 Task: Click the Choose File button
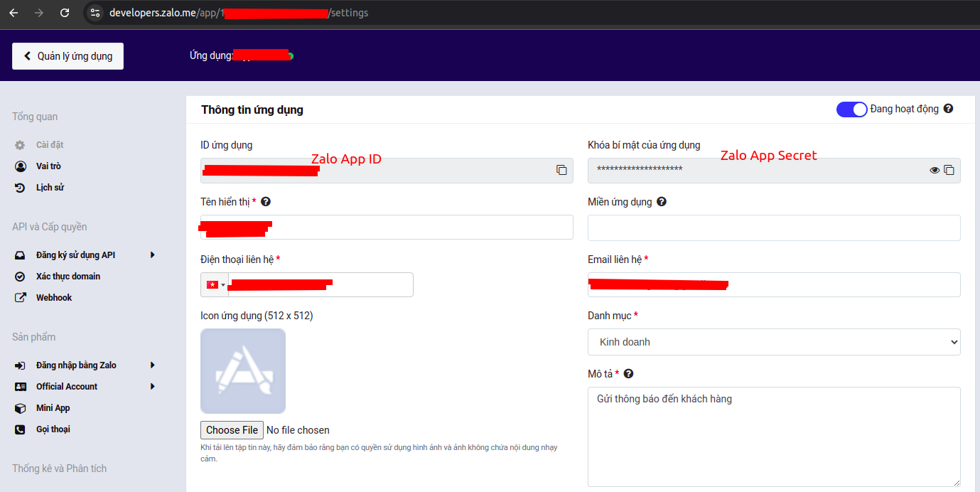click(x=232, y=430)
